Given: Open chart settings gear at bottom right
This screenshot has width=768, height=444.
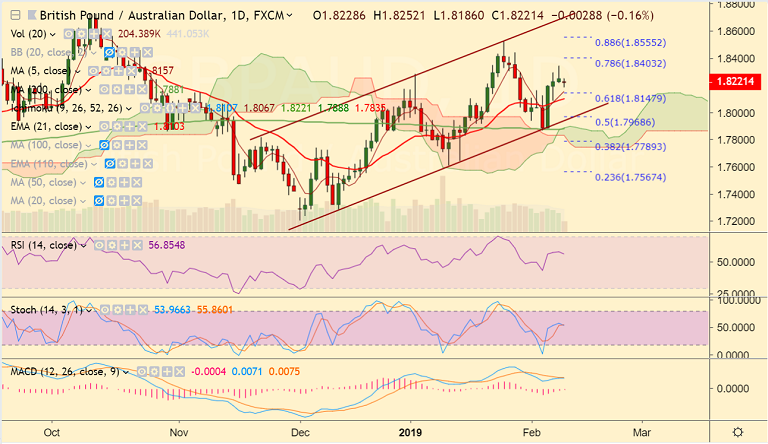Looking at the screenshot, I should click(x=738, y=432).
